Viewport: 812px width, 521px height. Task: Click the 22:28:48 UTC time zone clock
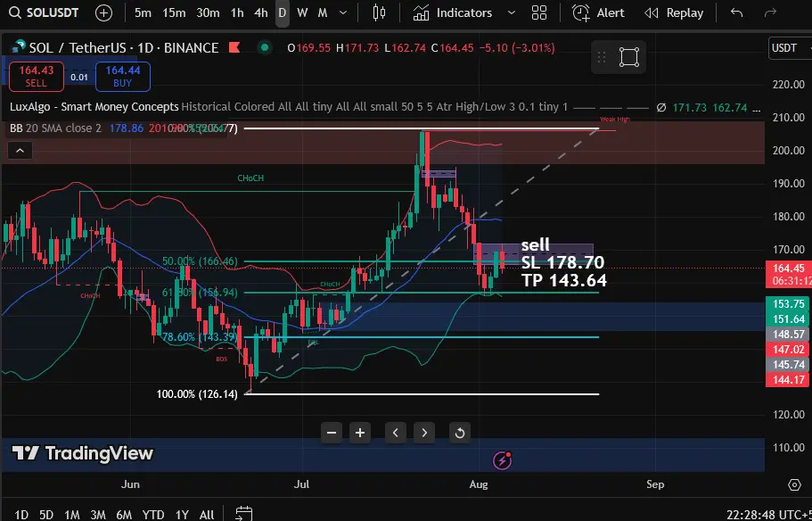(x=768, y=515)
